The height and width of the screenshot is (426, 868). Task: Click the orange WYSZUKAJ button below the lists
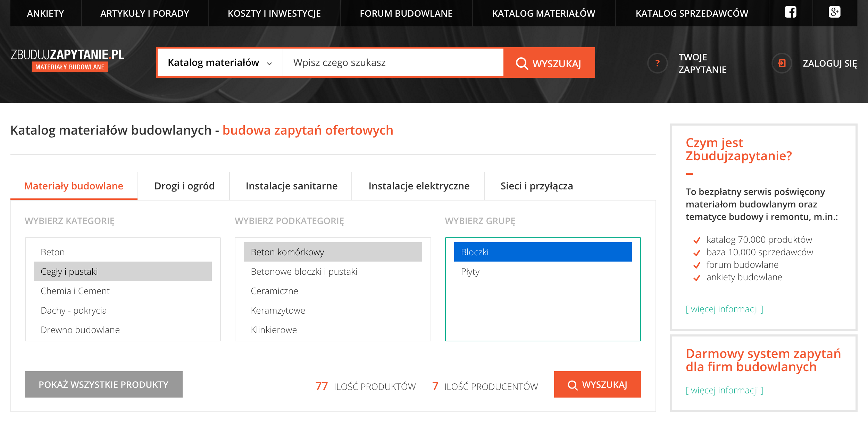coord(598,384)
